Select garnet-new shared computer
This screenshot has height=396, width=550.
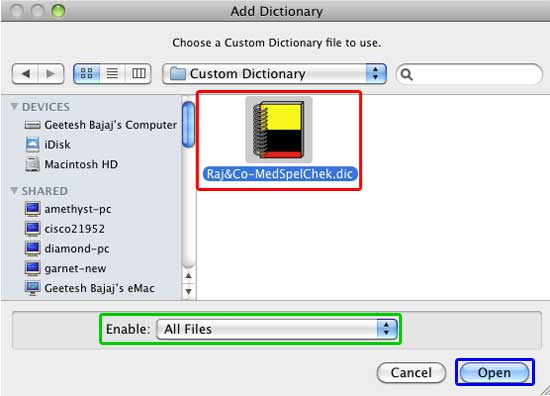click(x=66, y=268)
